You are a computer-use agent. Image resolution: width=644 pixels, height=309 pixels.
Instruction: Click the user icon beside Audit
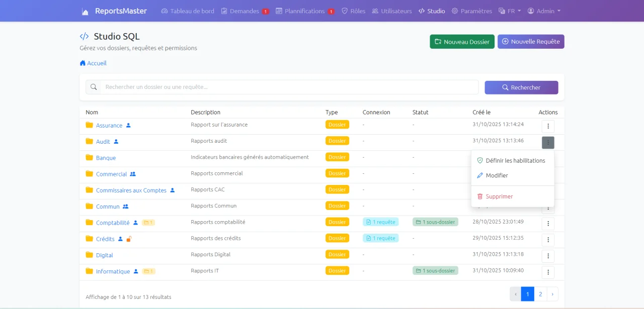(x=116, y=141)
